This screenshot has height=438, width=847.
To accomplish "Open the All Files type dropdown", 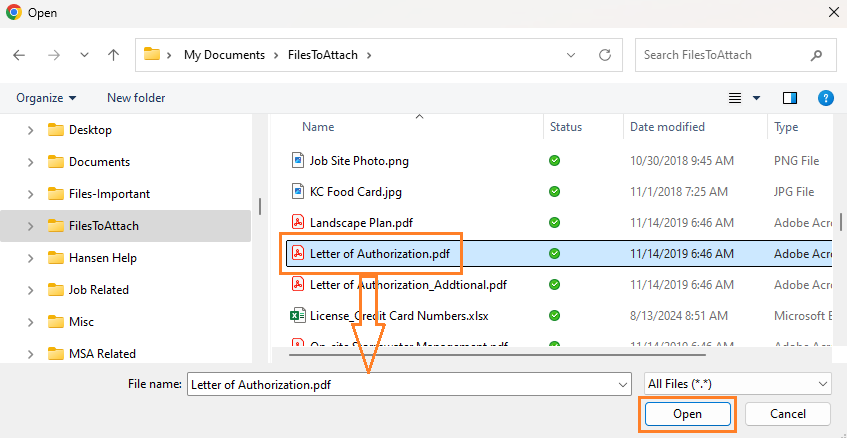I will (738, 383).
